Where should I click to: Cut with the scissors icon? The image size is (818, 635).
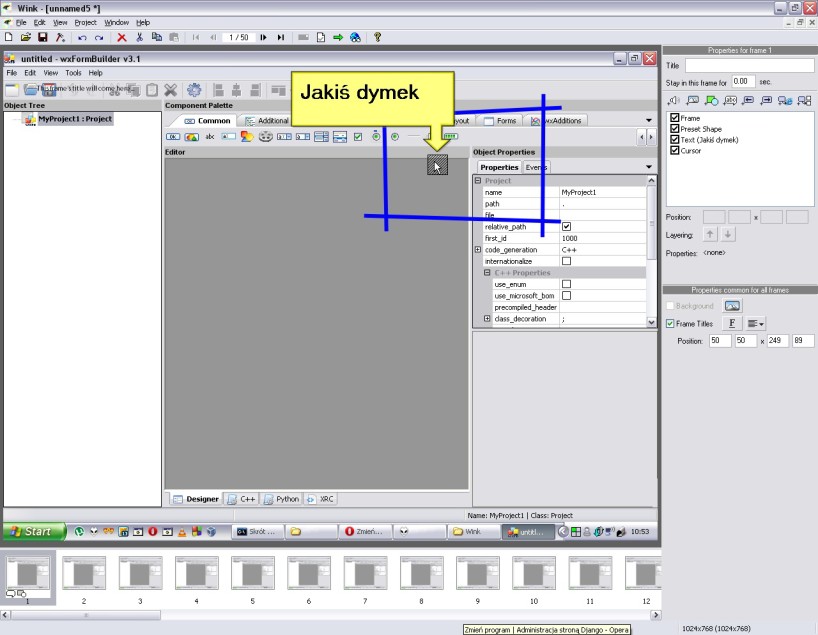(139, 37)
